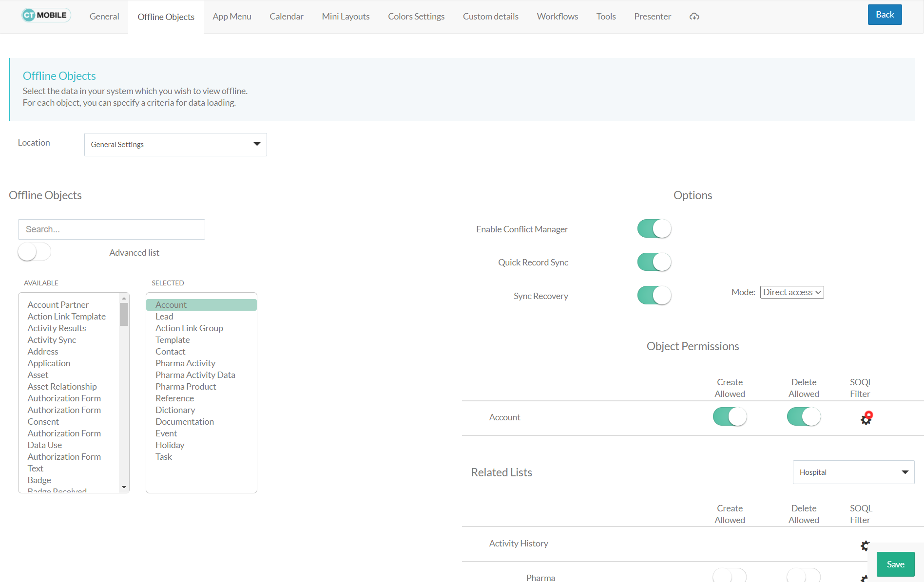Enable the Advanced list toggle
This screenshot has height=582, width=924.
click(x=35, y=252)
